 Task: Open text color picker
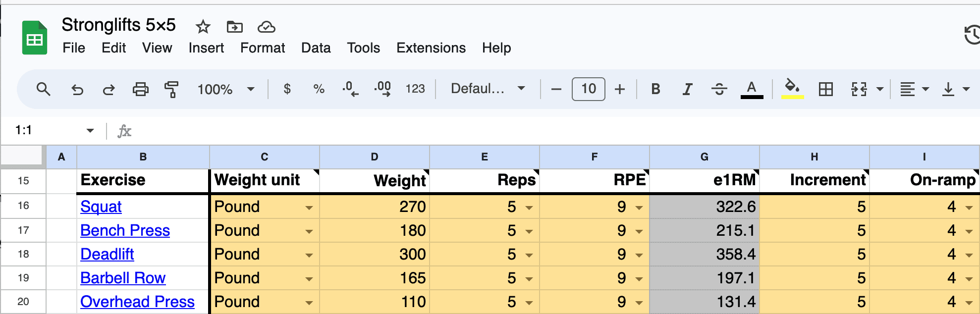752,89
